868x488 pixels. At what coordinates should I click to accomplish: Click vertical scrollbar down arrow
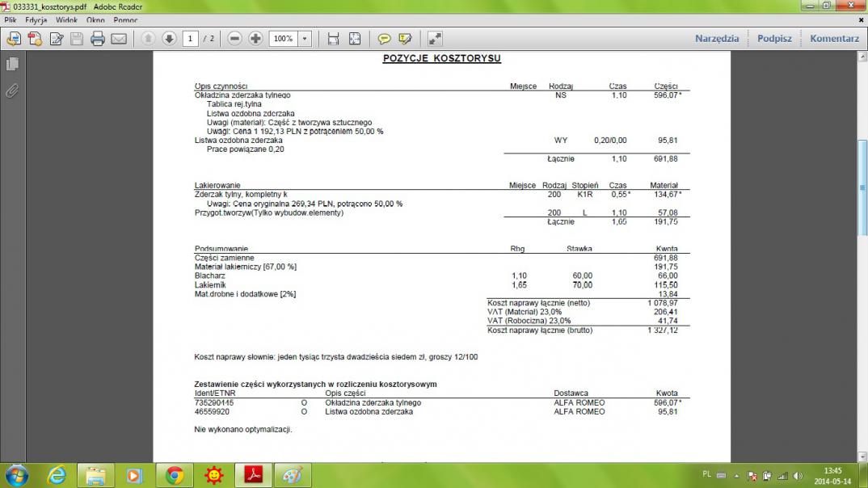[x=862, y=457]
